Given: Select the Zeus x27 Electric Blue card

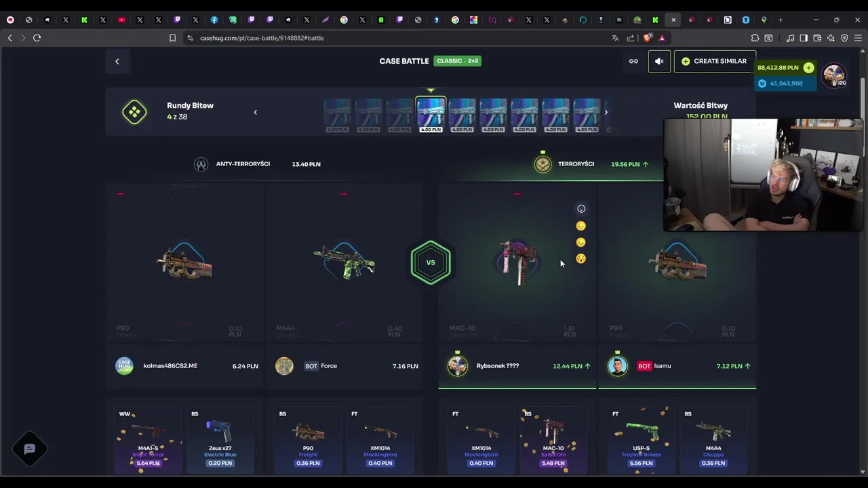Looking at the screenshot, I should 220,439.
